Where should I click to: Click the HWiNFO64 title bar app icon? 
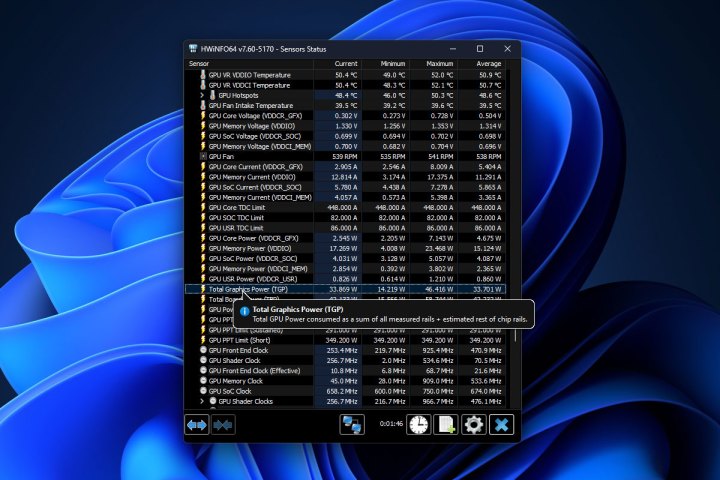point(192,48)
